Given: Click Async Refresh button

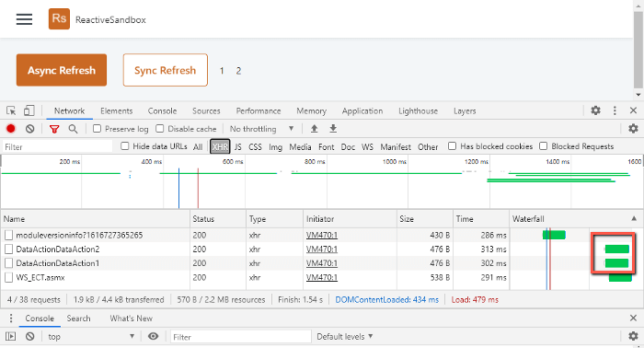Looking at the screenshot, I should point(62,70).
